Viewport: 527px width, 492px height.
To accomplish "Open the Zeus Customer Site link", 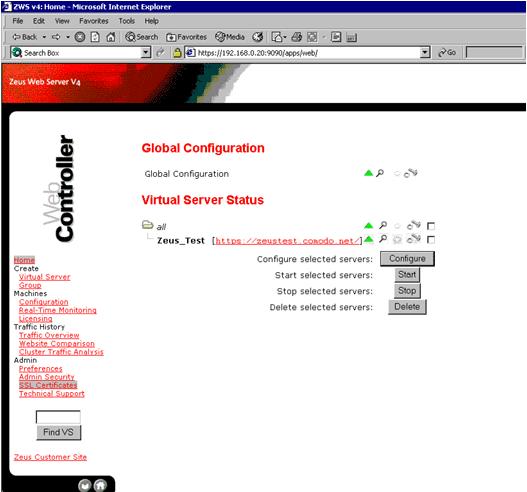I will coord(50,457).
